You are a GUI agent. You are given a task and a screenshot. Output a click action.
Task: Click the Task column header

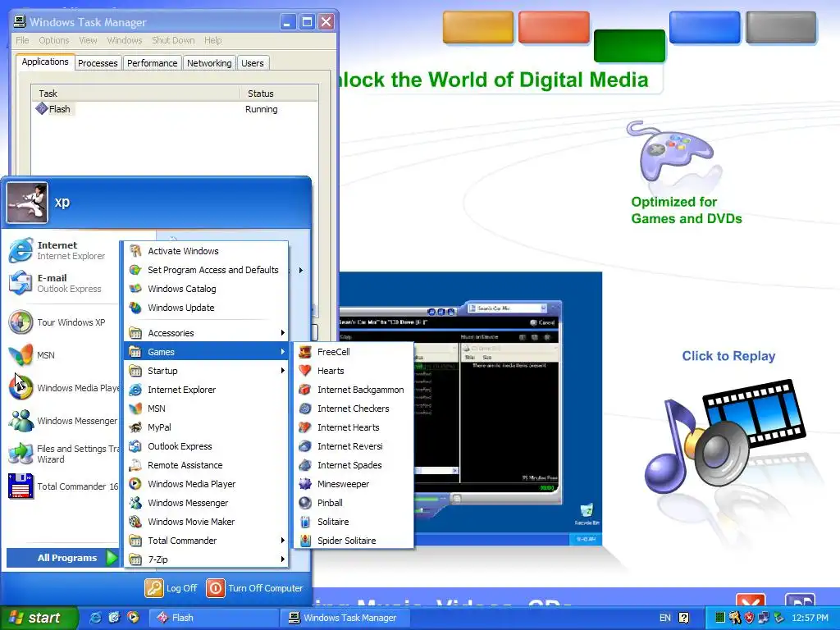(135, 94)
